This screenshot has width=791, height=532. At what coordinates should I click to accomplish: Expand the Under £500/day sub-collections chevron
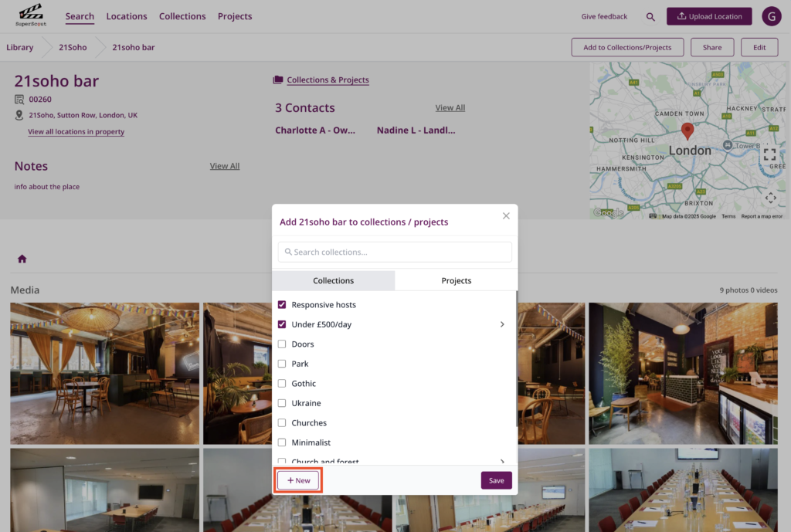tap(502, 324)
